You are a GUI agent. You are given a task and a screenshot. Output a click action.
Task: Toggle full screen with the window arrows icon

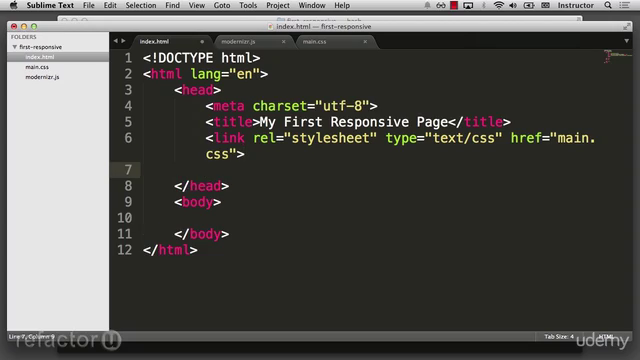(627, 27)
